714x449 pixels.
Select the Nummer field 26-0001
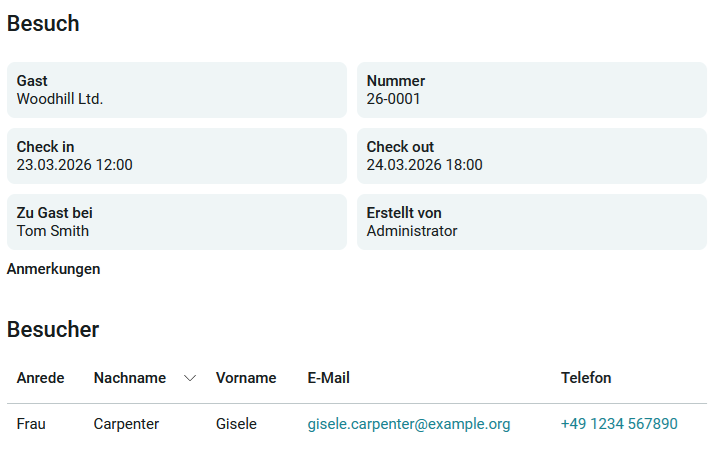pyautogui.click(x=531, y=90)
